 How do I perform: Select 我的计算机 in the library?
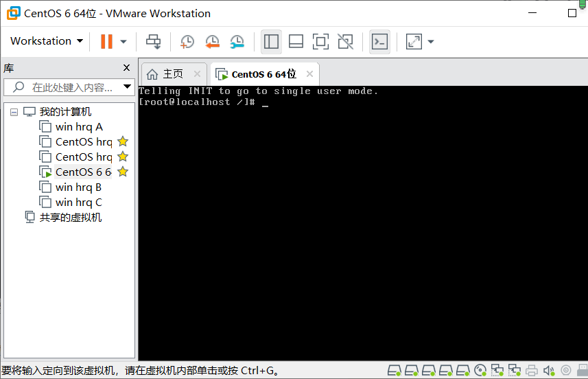click(x=66, y=112)
